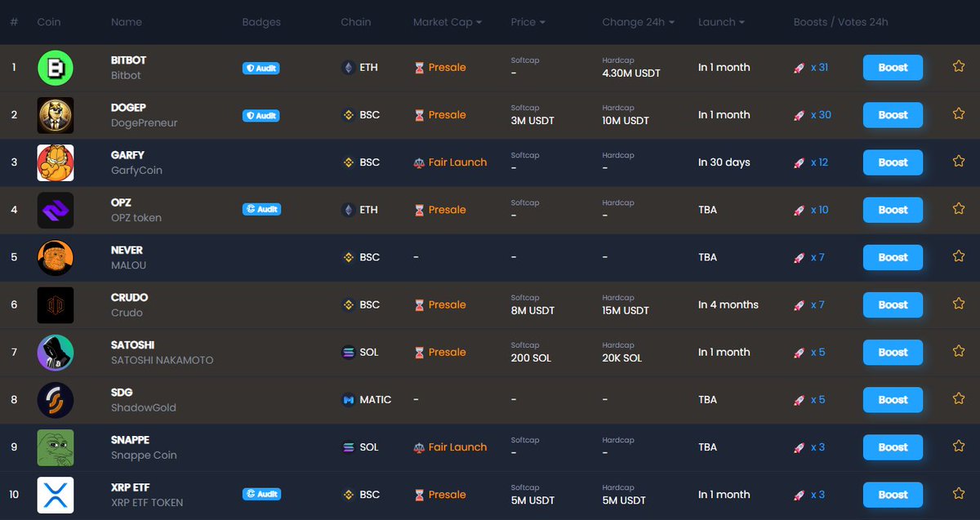This screenshot has width=980, height=520.
Task: Open the Change 24h dropdown
Action: click(x=638, y=22)
